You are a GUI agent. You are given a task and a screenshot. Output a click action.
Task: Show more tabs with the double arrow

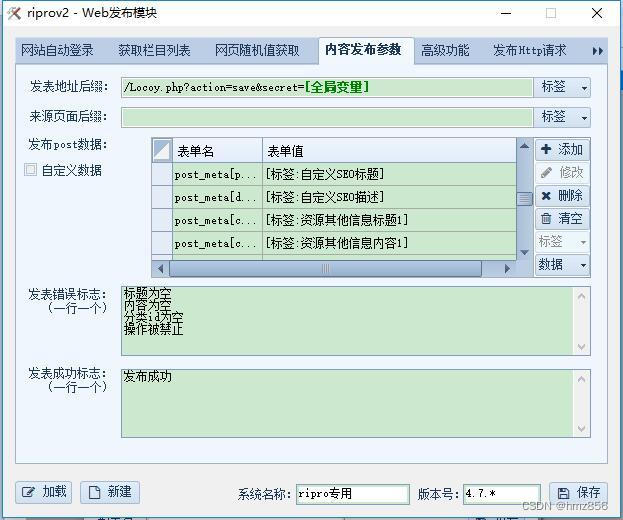597,51
